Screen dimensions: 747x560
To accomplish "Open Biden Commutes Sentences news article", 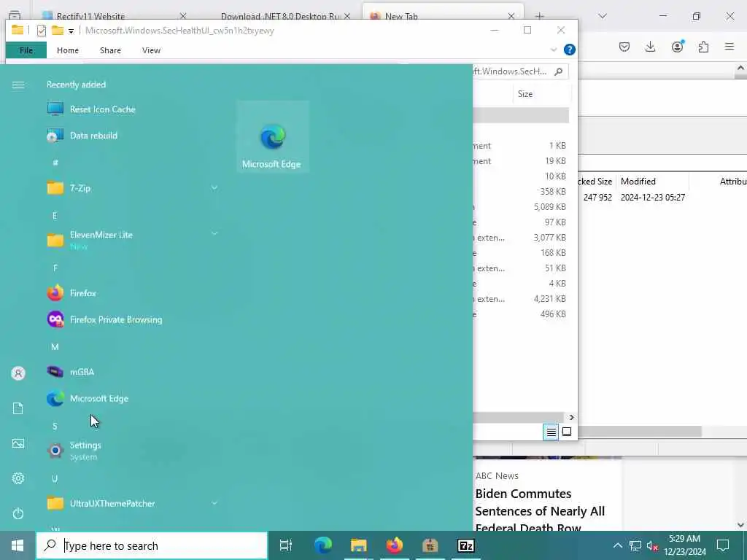I will [540, 511].
